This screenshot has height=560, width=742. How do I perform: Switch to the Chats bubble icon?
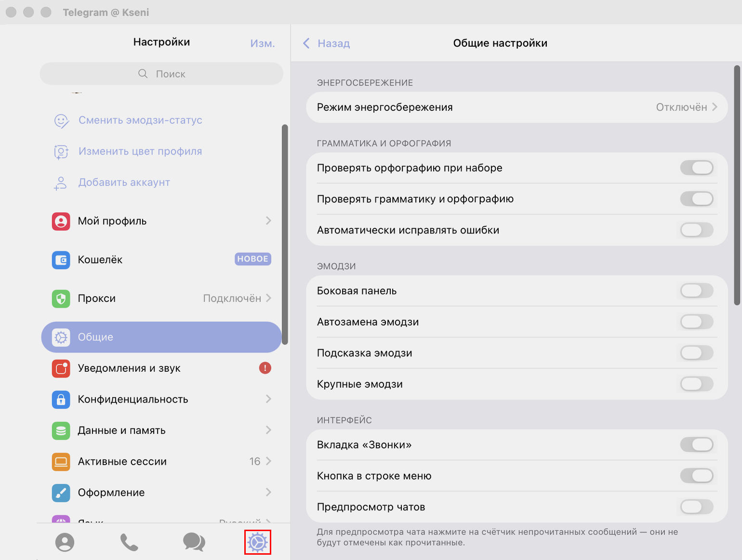[194, 542]
